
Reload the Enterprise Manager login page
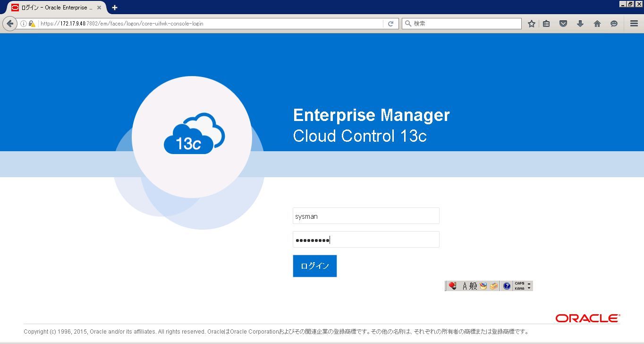[390, 24]
